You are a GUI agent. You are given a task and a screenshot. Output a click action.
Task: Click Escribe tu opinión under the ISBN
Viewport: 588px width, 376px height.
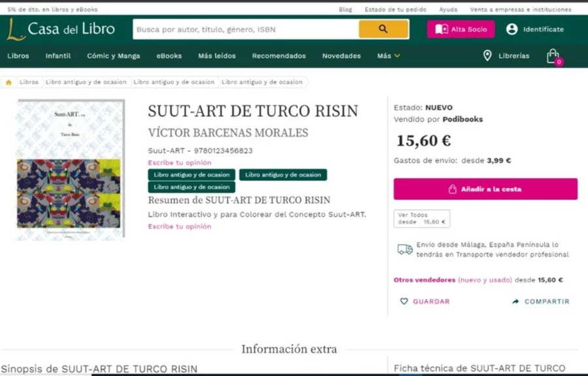tap(180, 163)
